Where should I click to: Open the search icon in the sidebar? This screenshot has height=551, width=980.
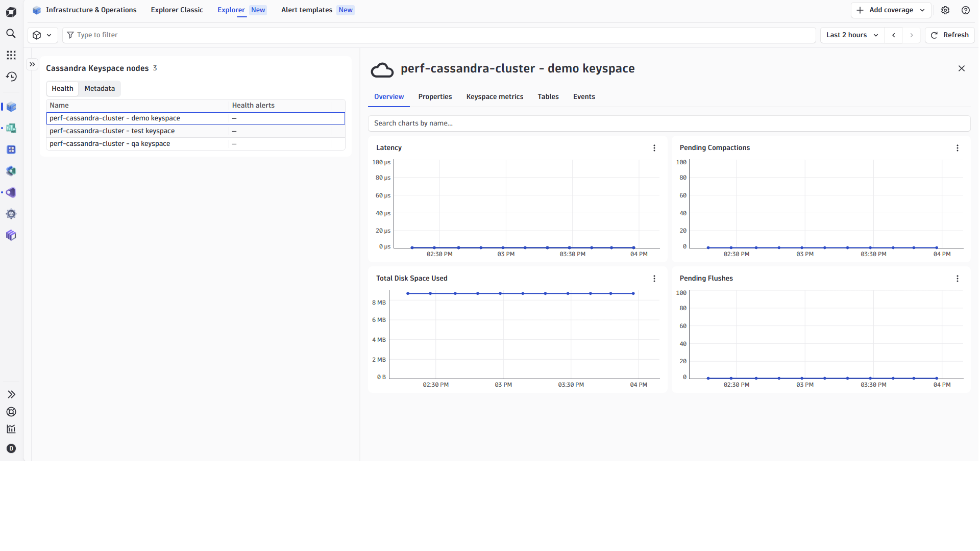[x=11, y=34]
